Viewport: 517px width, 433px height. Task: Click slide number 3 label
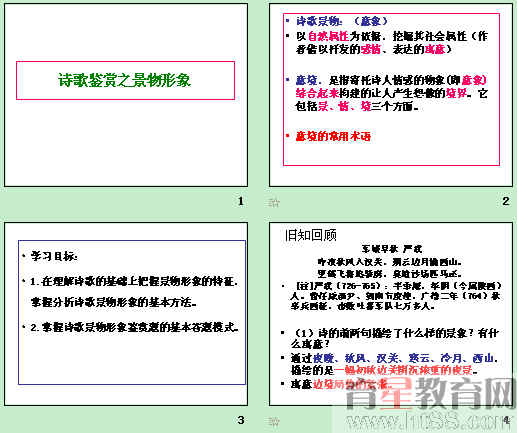241,420
